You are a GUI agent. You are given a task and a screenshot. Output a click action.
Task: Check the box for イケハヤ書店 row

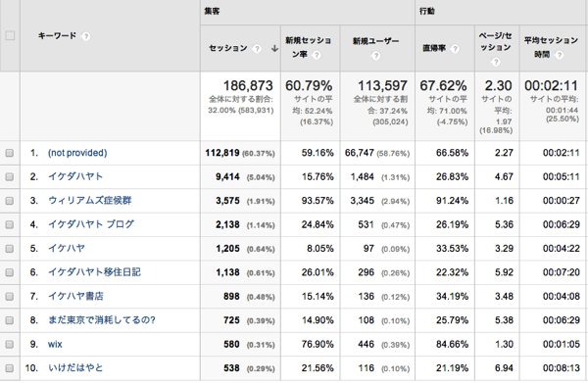coord(10,297)
